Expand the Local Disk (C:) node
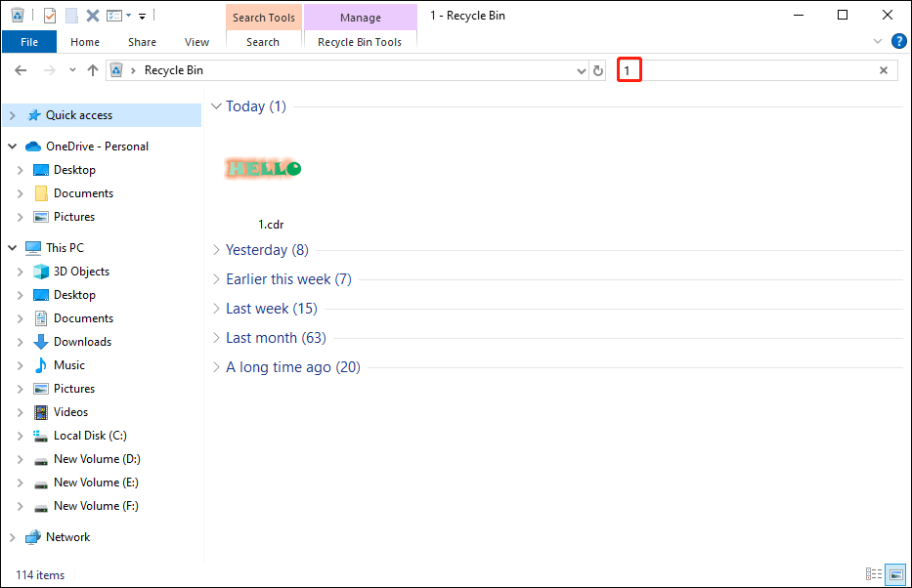This screenshot has width=912, height=588. point(21,436)
